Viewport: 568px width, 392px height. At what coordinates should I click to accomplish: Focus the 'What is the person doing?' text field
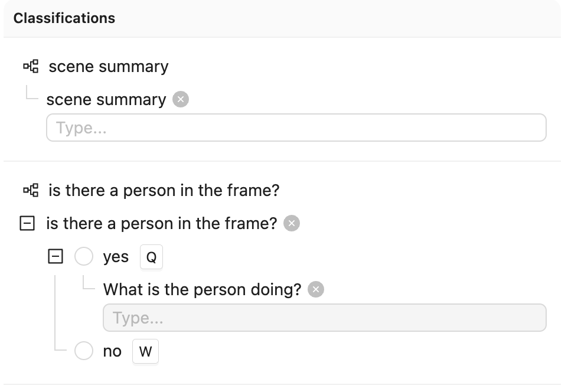(x=325, y=318)
